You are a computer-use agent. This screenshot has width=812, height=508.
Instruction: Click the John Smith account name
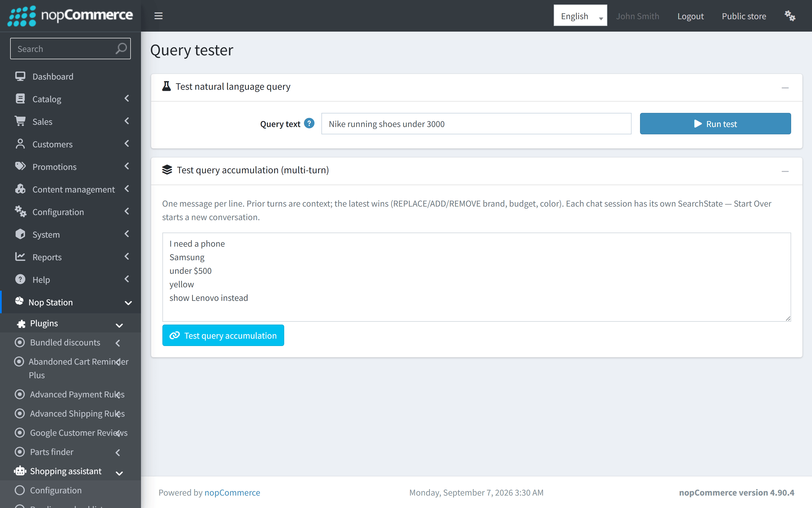(637, 16)
